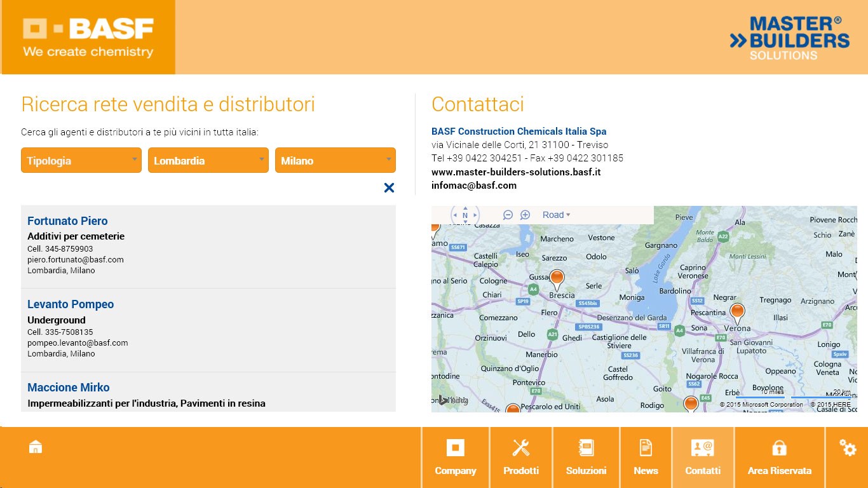The height and width of the screenshot is (488, 868).
Task: Click the Master Builders Solutions logo
Action: (x=789, y=38)
